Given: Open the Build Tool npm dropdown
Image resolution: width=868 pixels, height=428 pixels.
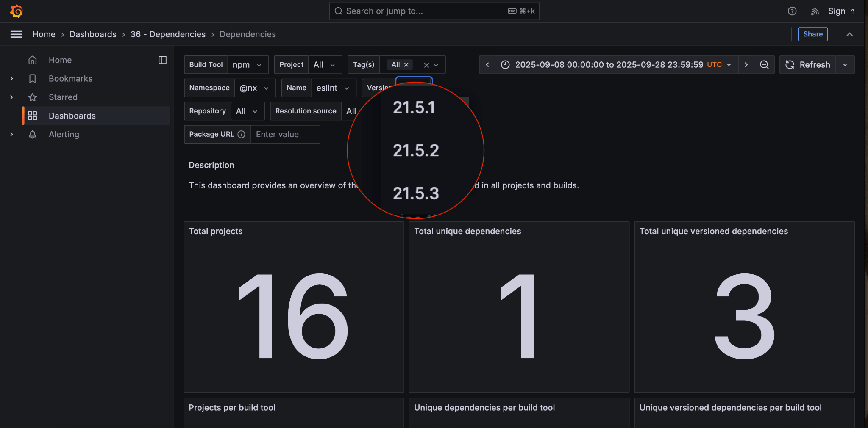Looking at the screenshot, I should (248, 65).
